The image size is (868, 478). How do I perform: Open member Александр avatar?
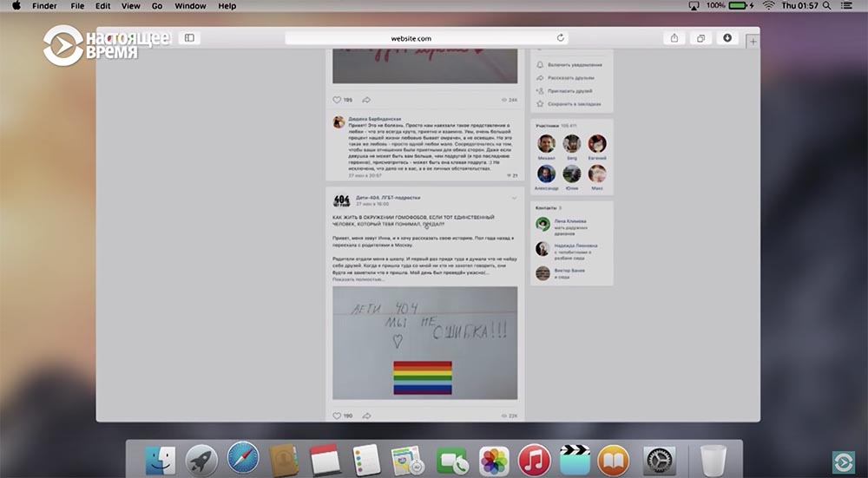546,174
